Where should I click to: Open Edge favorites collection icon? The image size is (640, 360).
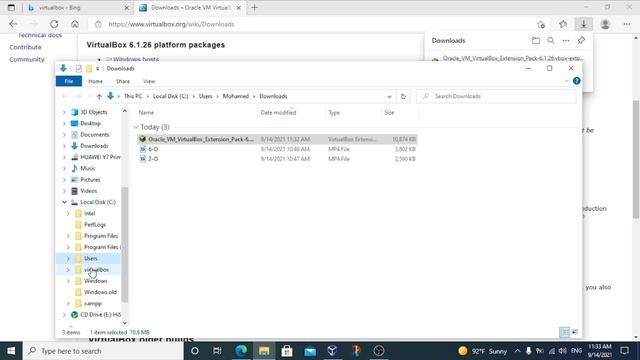563,24
